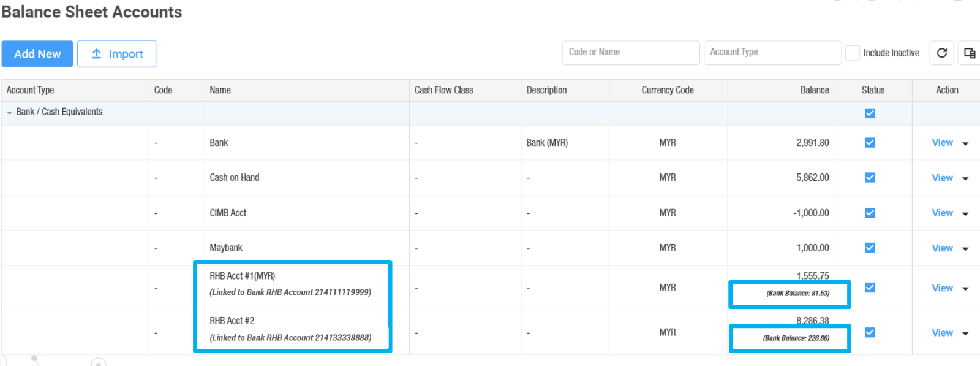Select the RHB Acct #2 account name
980x366 pixels.
tap(232, 321)
